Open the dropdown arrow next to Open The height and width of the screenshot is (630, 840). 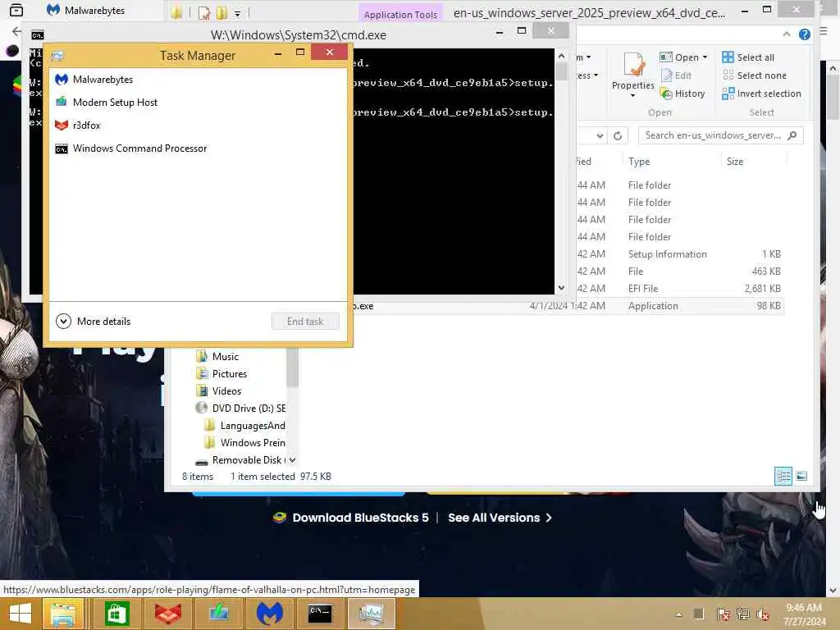click(705, 57)
